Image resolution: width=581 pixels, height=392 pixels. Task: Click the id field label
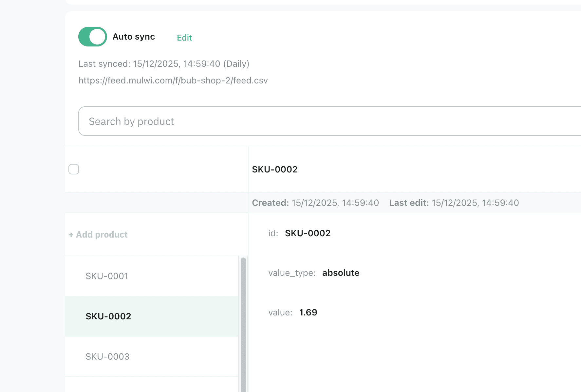point(273,233)
